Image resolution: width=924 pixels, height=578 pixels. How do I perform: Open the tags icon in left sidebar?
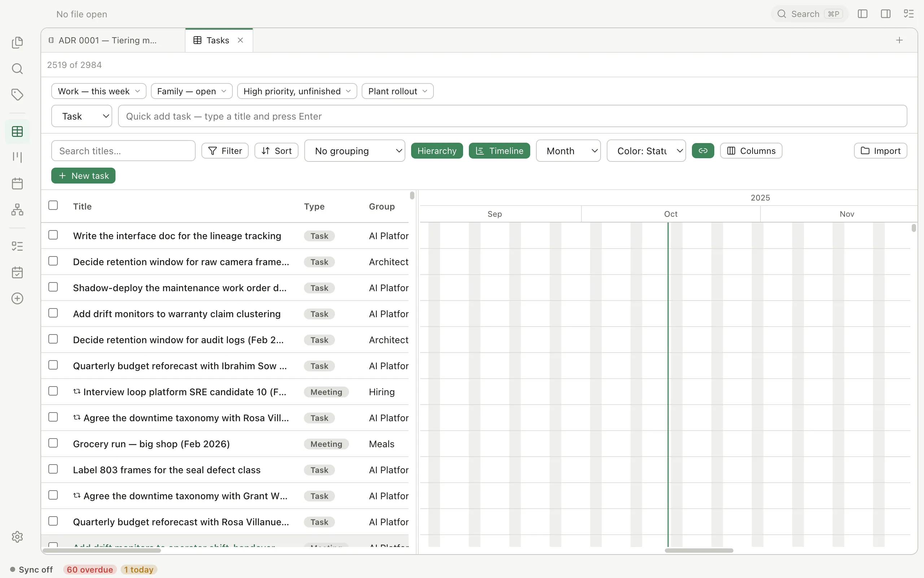click(x=17, y=95)
